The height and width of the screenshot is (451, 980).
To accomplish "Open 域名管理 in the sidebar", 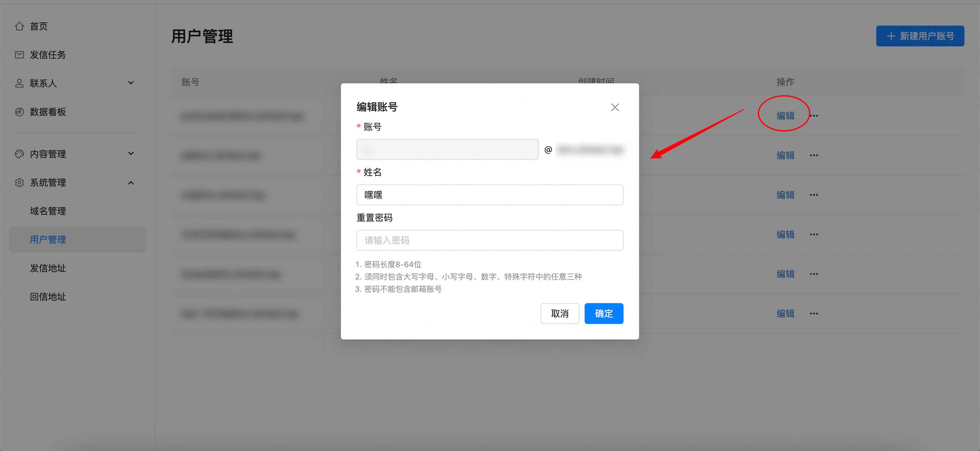I will pyautogui.click(x=48, y=211).
